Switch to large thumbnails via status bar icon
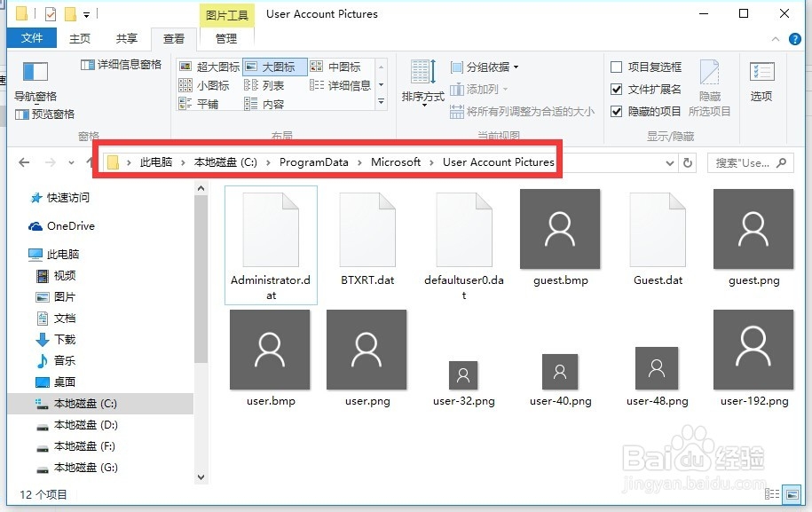 [x=792, y=494]
